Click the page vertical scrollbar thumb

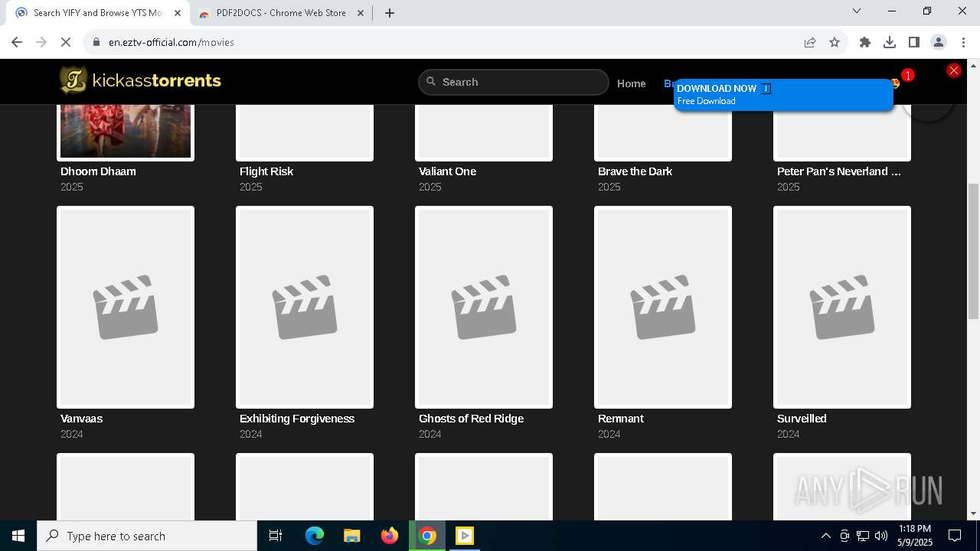(973, 251)
